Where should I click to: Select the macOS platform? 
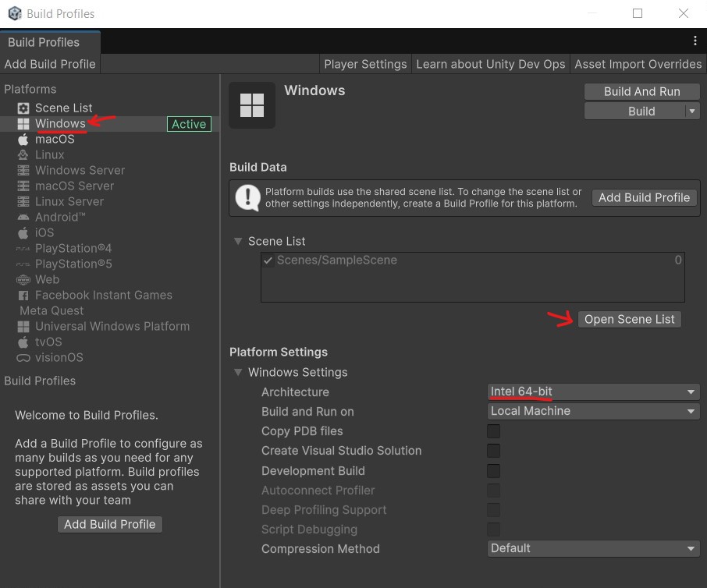(x=109, y=140)
